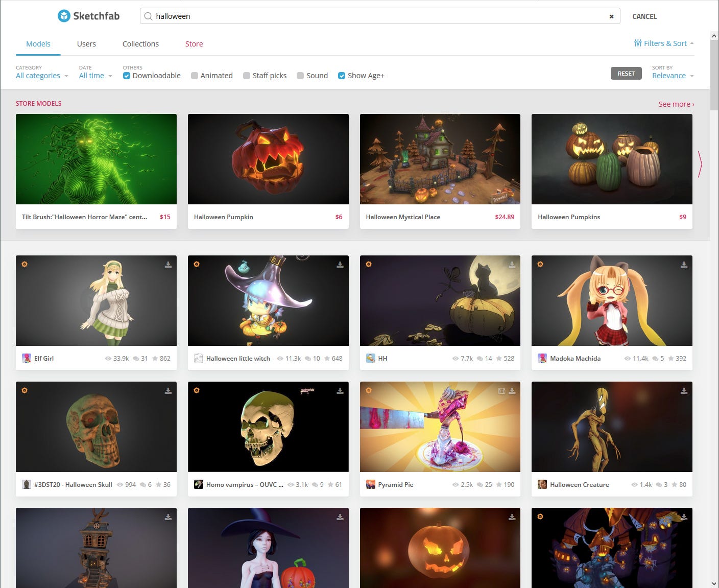The image size is (719, 588).
Task: Open the Halloween Mystical Place title link
Action: tap(403, 217)
